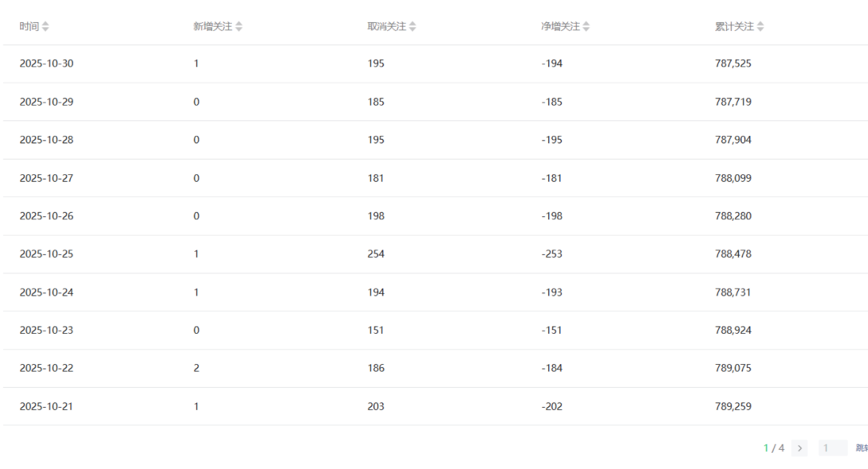Click cumulative value 787,525
The image size is (868, 469).
(733, 64)
